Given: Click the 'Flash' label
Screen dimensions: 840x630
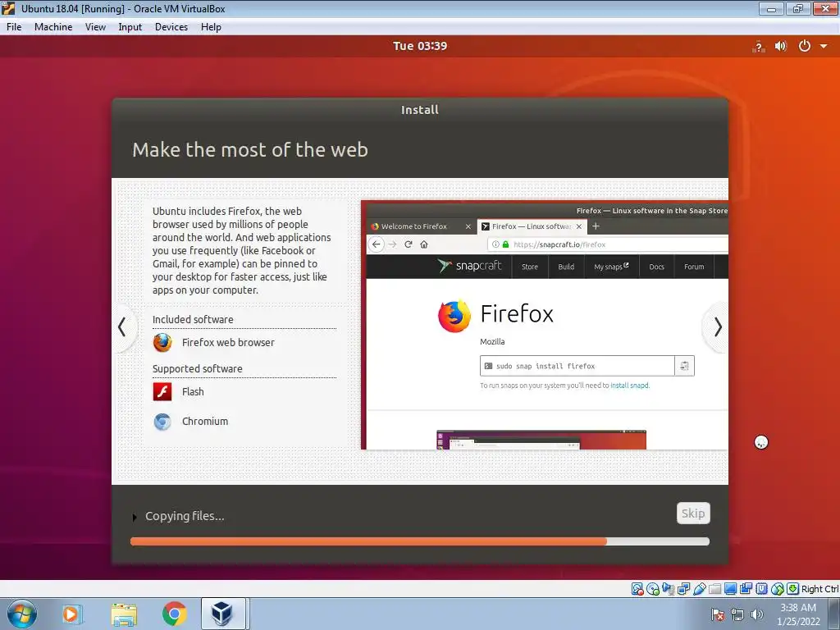Looking at the screenshot, I should click(193, 391).
